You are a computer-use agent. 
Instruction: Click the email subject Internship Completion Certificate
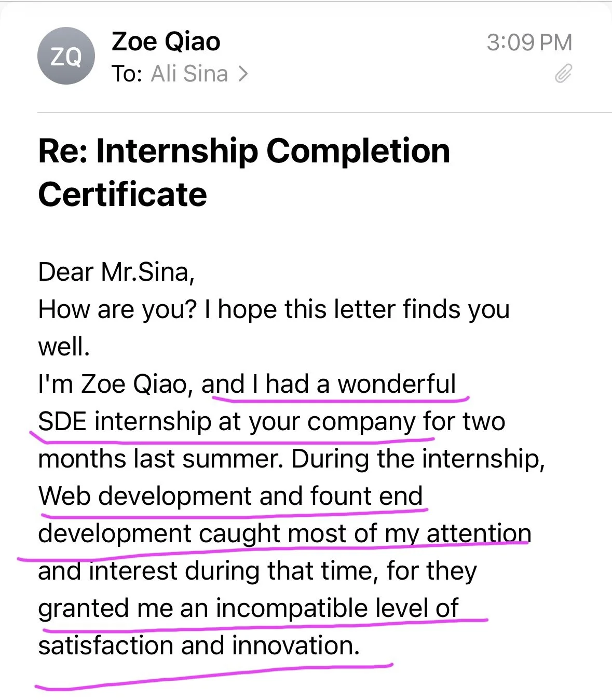click(x=244, y=172)
